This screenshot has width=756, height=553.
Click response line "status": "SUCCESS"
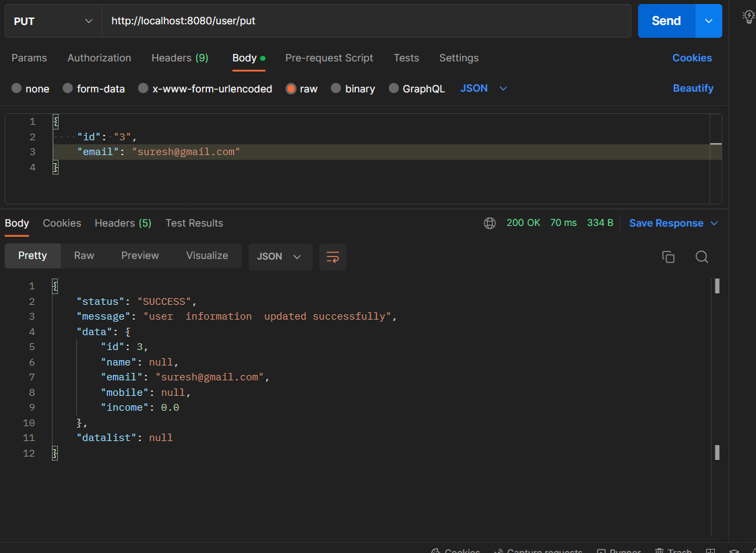click(x=137, y=301)
